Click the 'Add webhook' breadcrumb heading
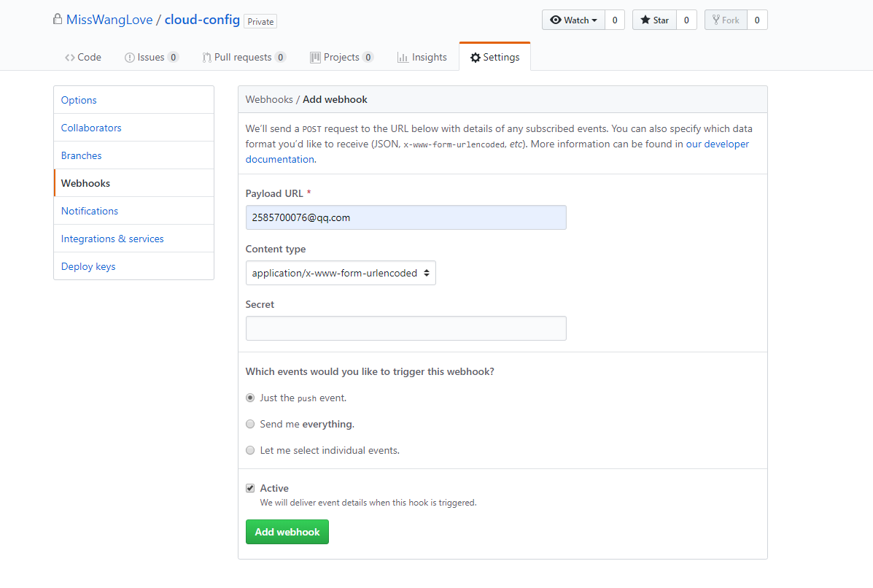The image size is (873, 588). click(335, 99)
